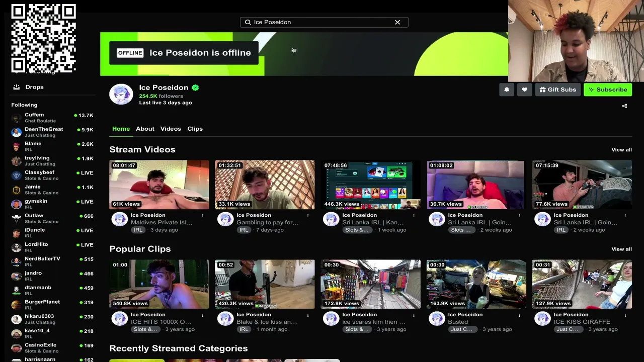Open Outlaw channel avatar in sidebar
The width and height of the screenshot is (644, 362).
pyautogui.click(x=17, y=219)
